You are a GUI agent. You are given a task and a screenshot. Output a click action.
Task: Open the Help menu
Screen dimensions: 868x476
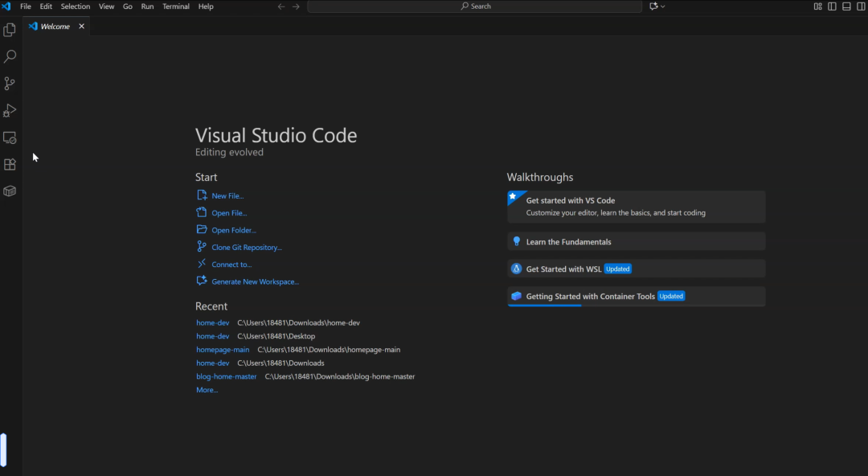[x=206, y=6]
